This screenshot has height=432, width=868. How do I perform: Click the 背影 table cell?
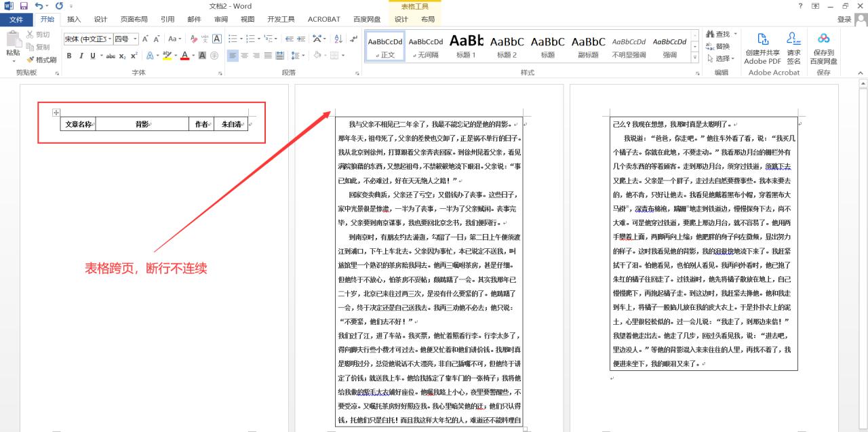click(x=142, y=124)
